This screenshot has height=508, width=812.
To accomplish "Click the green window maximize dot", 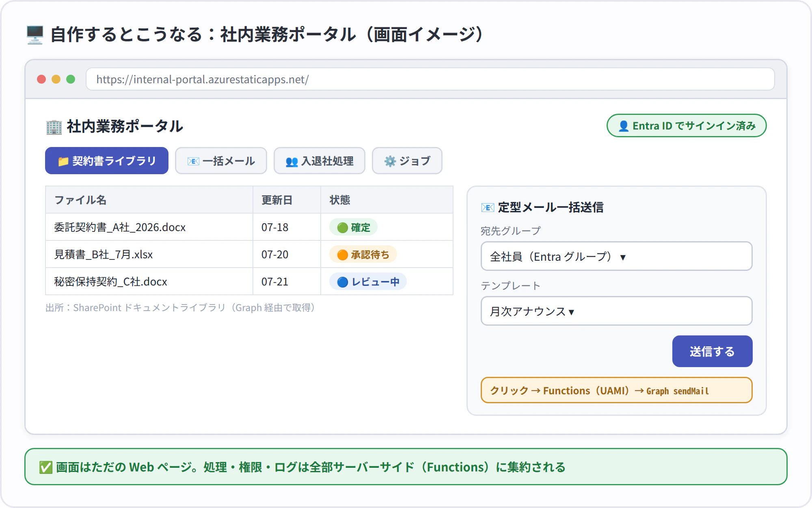I will pos(71,79).
